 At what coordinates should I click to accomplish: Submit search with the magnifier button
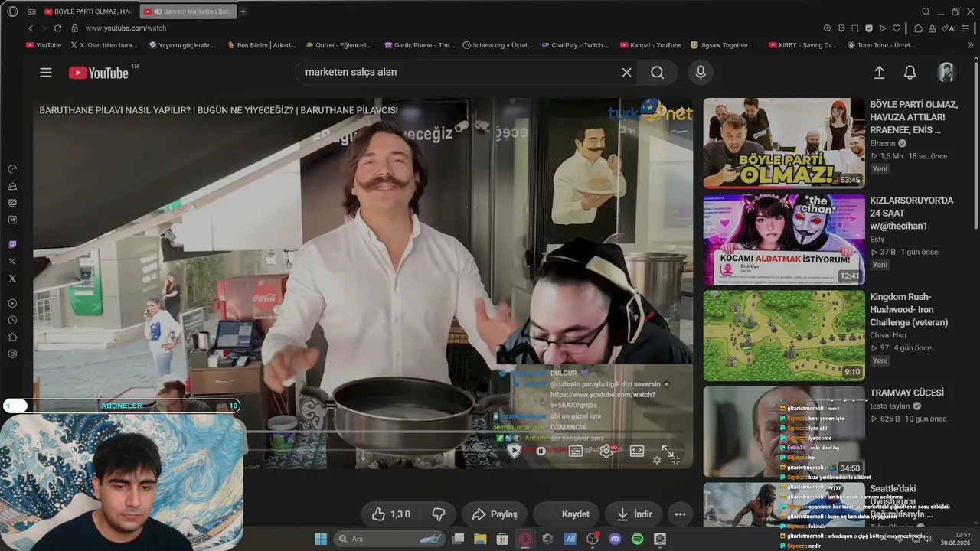click(657, 73)
